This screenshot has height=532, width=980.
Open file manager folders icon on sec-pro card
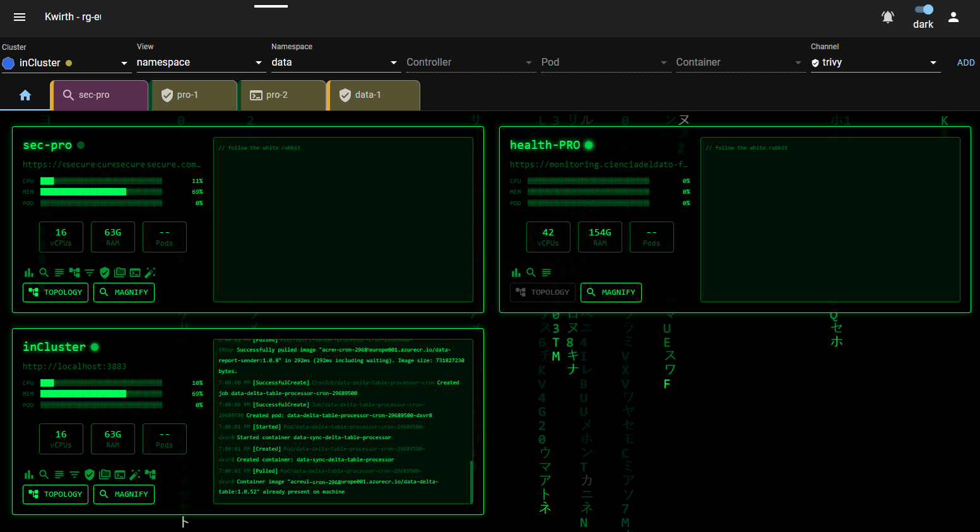(x=120, y=273)
